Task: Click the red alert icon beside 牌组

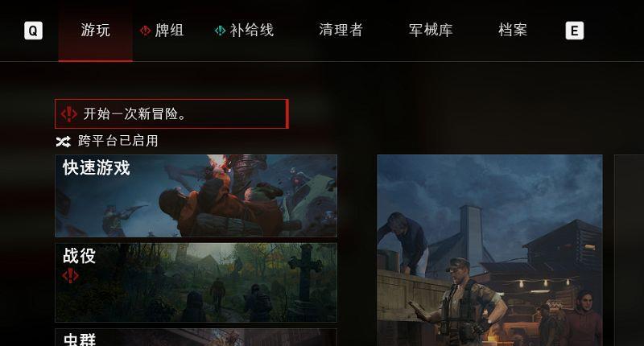Action: tap(145, 31)
